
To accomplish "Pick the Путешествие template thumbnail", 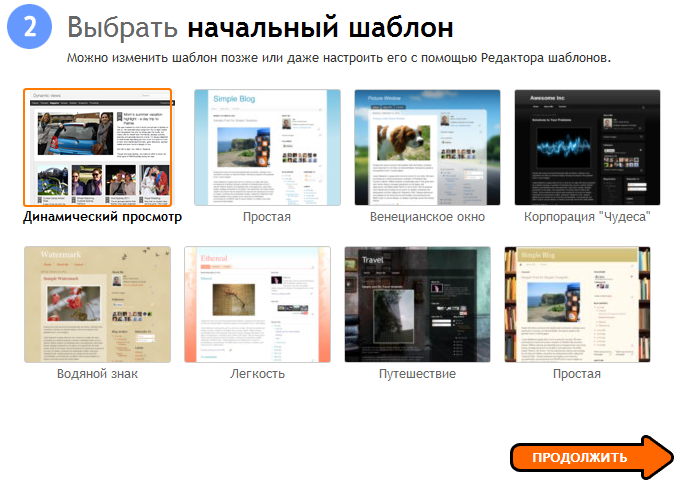I will [x=418, y=304].
